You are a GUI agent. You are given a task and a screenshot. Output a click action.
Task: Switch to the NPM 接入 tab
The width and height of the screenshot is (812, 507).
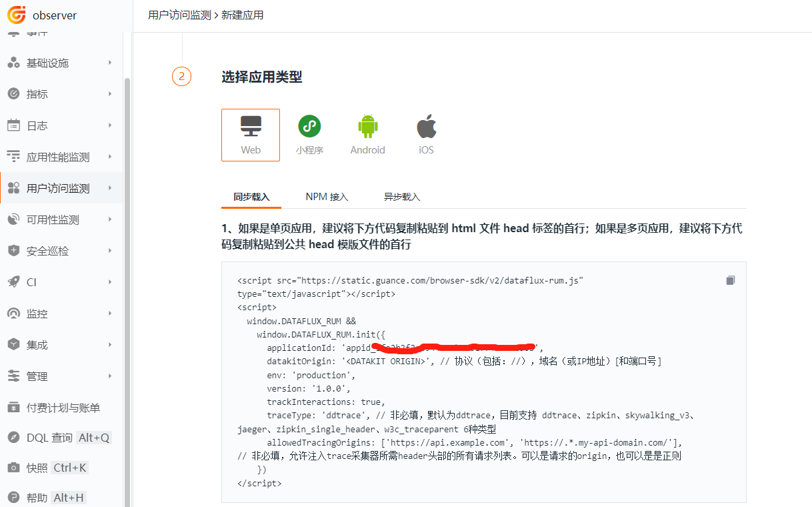point(327,197)
